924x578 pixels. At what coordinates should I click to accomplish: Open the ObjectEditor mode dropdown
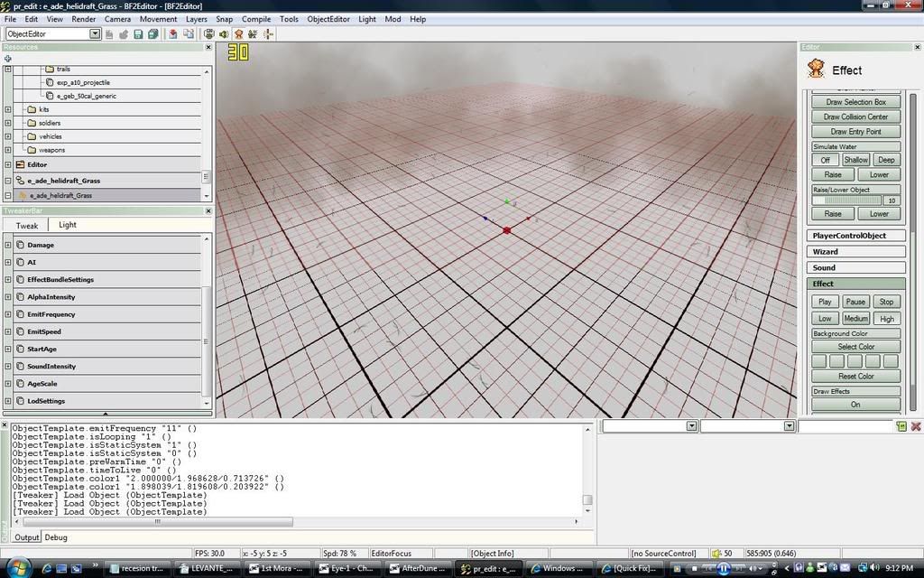[95, 34]
